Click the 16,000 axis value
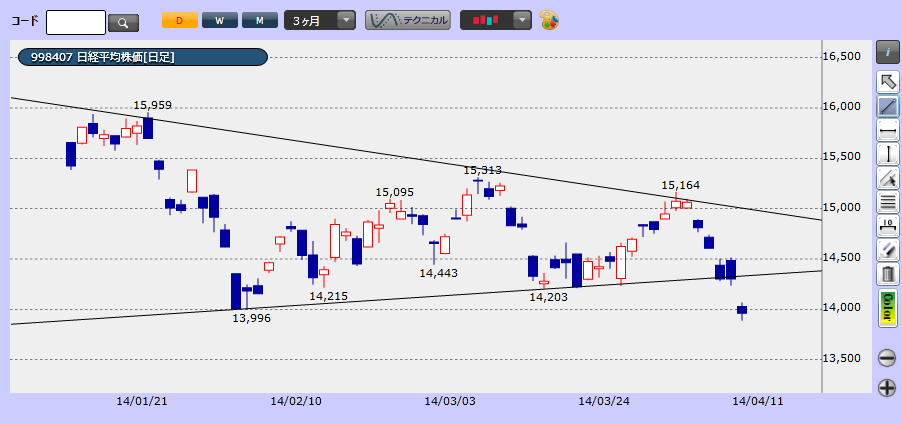The width and height of the screenshot is (902, 423). tap(842, 106)
